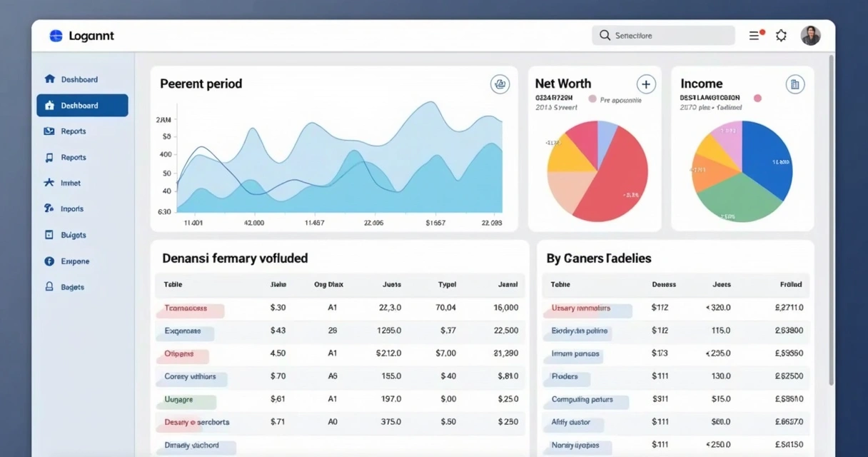Select the "Transacass" row label
This screenshot has height=457, width=868.
click(186, 308)
